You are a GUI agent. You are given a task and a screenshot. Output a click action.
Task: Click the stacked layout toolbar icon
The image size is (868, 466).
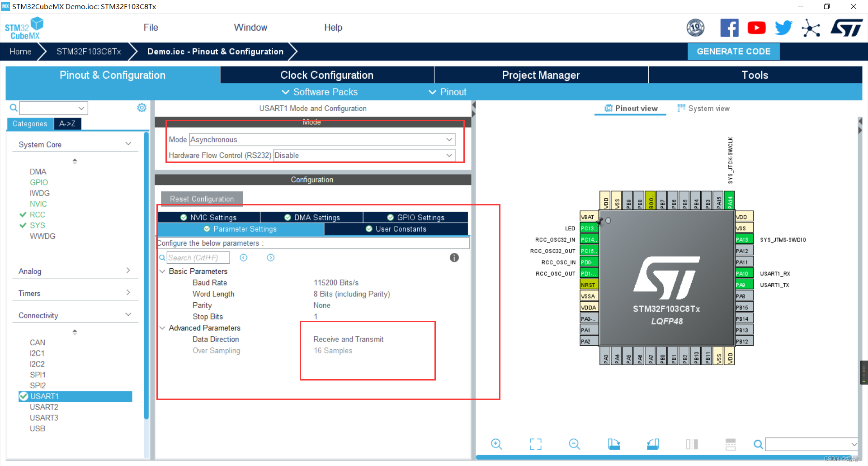[731, 444]
